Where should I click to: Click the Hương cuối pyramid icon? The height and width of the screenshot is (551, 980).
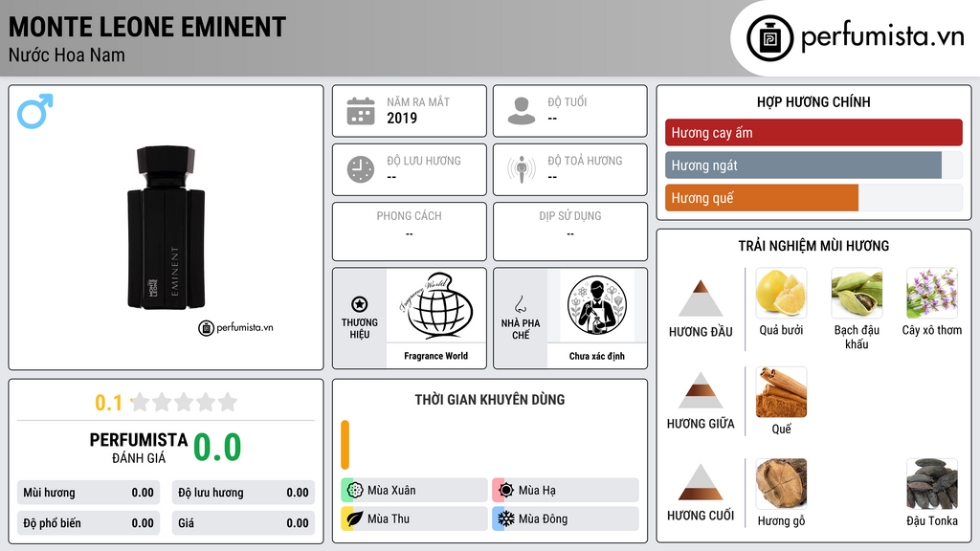pos(701,482)
